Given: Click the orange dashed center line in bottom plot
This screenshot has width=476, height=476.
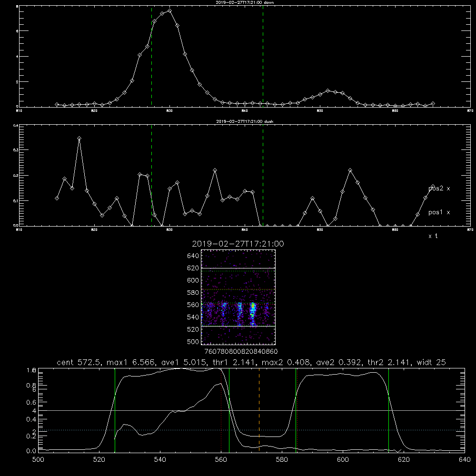Looking at the screenshot, I should 259,410.
